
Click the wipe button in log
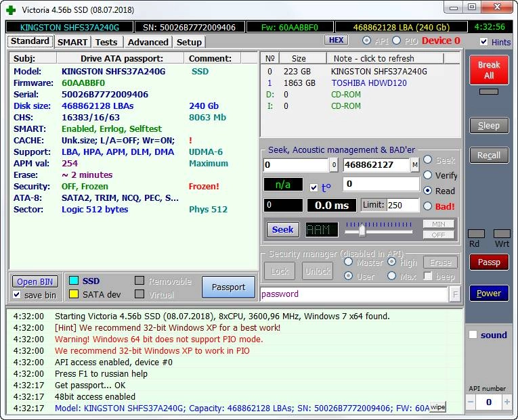coord(437,406)
